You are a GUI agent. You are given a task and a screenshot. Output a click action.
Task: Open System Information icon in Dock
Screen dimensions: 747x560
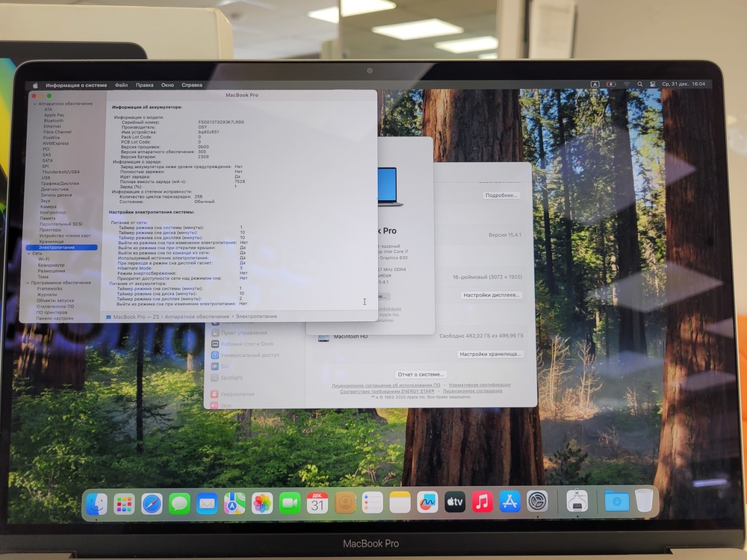(577, 501)
